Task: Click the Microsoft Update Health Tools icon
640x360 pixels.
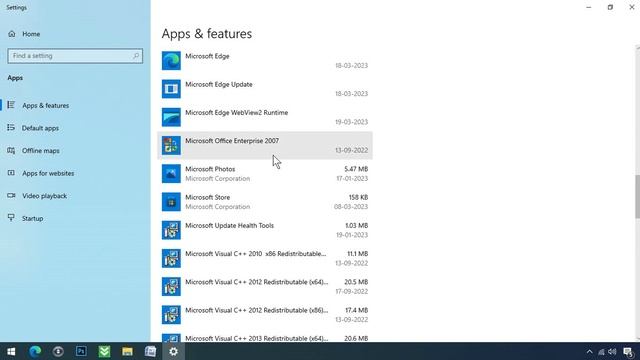Action: (x=171, y=230)
